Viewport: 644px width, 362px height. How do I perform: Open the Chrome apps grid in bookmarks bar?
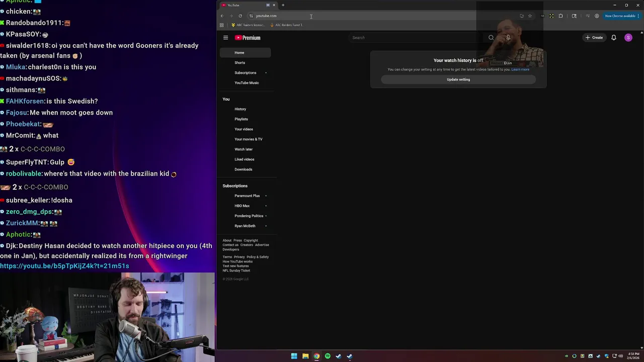click(x=221, y=25)
